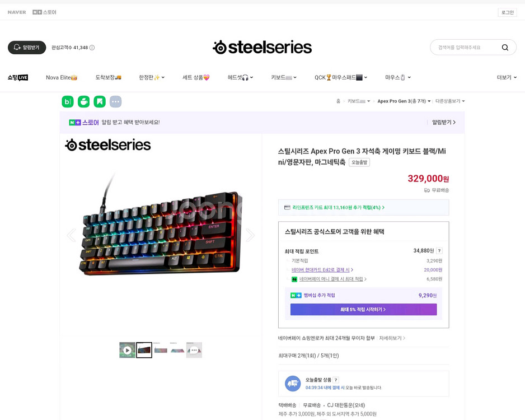
Task: Click help icon next to 오늘출발 상품
Action: tap(336, 380)
